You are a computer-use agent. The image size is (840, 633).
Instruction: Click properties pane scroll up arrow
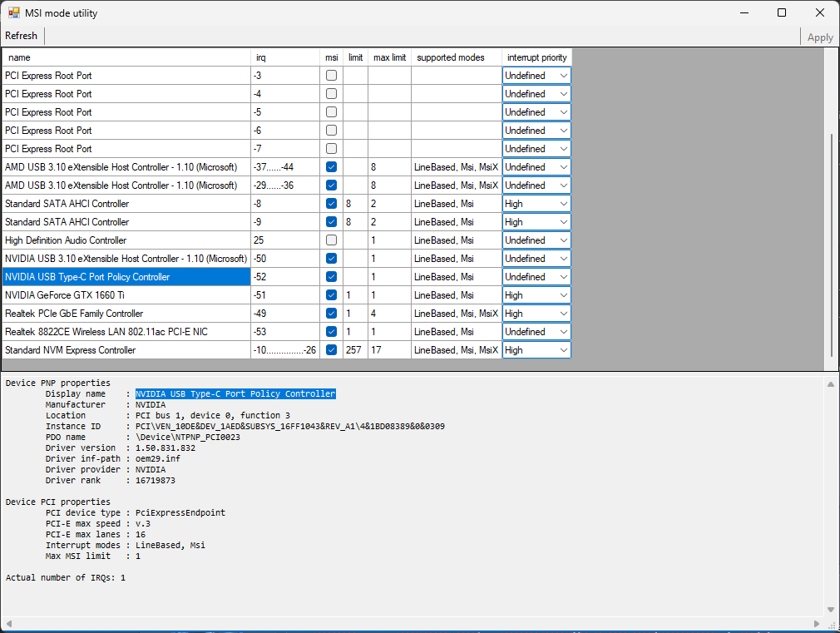click(830, 384)
